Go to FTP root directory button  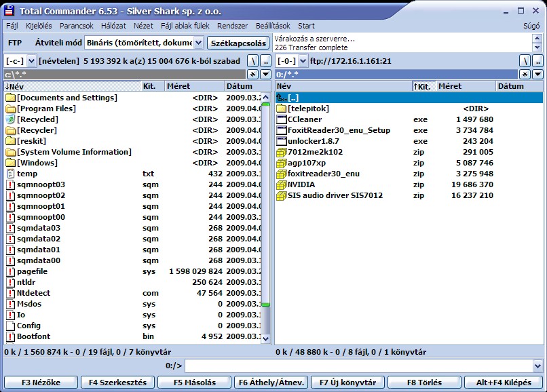pyautogui.click(x=525, y=61)
